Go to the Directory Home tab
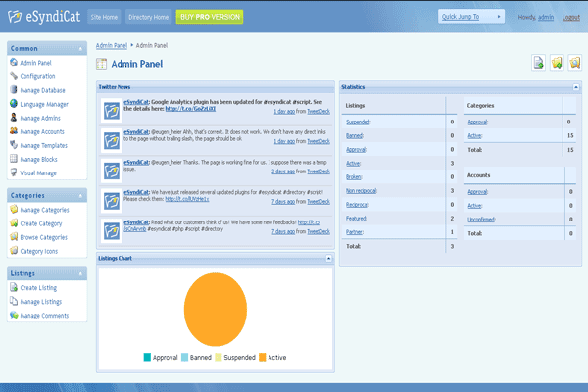The width and height of the screenshot is (588, 392). click(x=147, y=17)
